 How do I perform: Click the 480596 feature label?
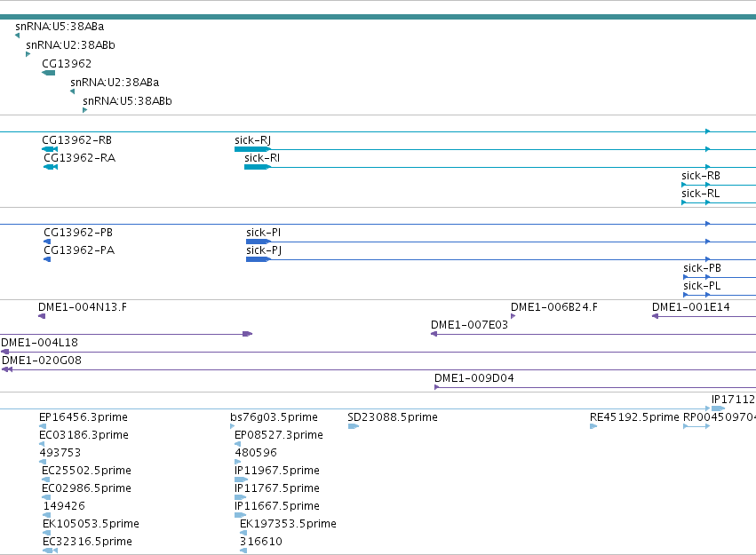click(256, 453)
